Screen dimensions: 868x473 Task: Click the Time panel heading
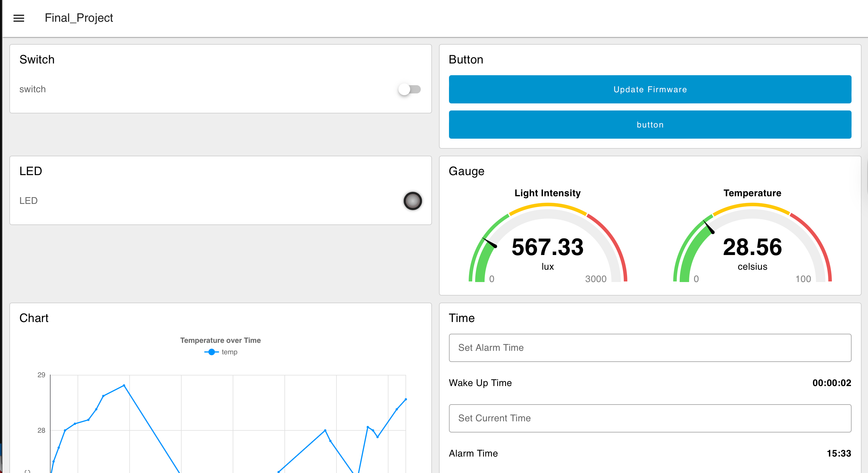pos(462,318)
